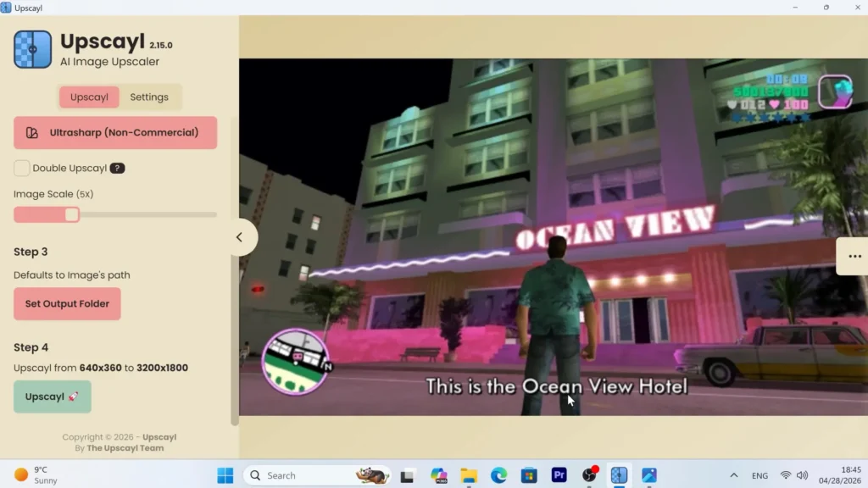Open the Photos app taskbar icon
The height and width of the screenshot is (488, 868).
648,475
